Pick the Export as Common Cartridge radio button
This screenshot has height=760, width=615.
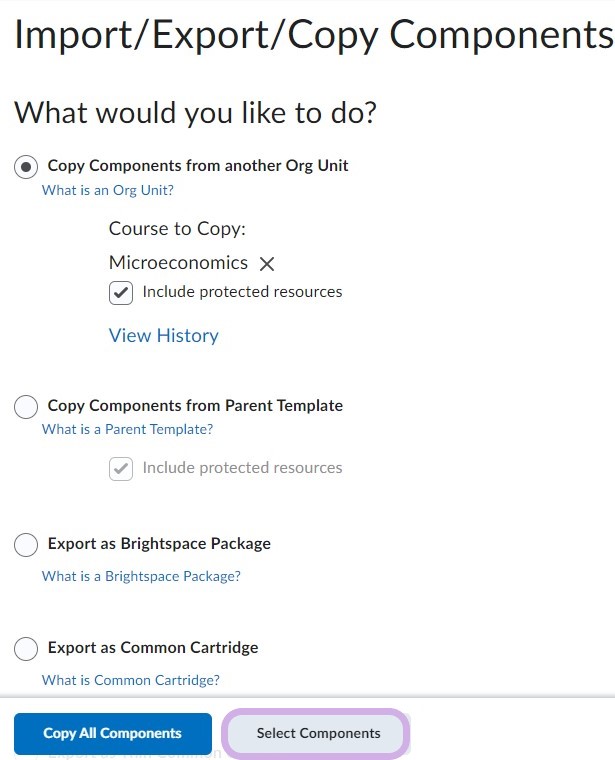pyautogui.click(x=27, y=649)
